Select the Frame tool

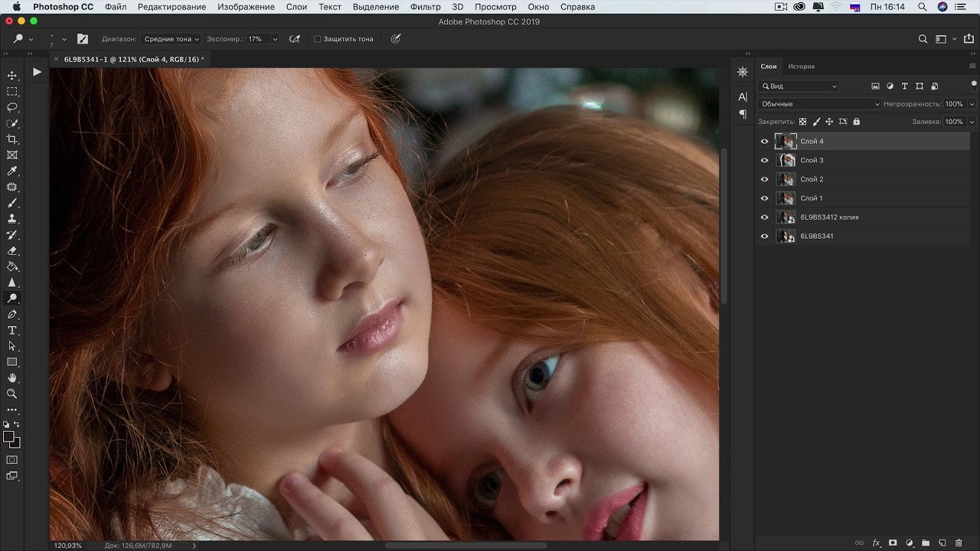12,155
